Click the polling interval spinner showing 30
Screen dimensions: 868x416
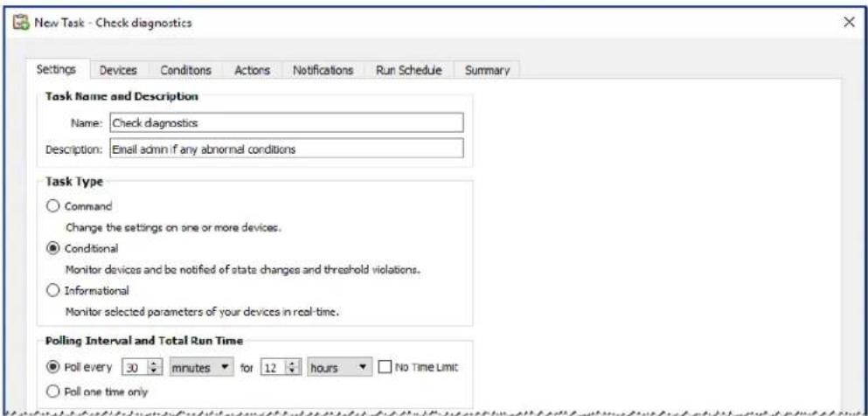pyautogui.click(x=142, y=367)
